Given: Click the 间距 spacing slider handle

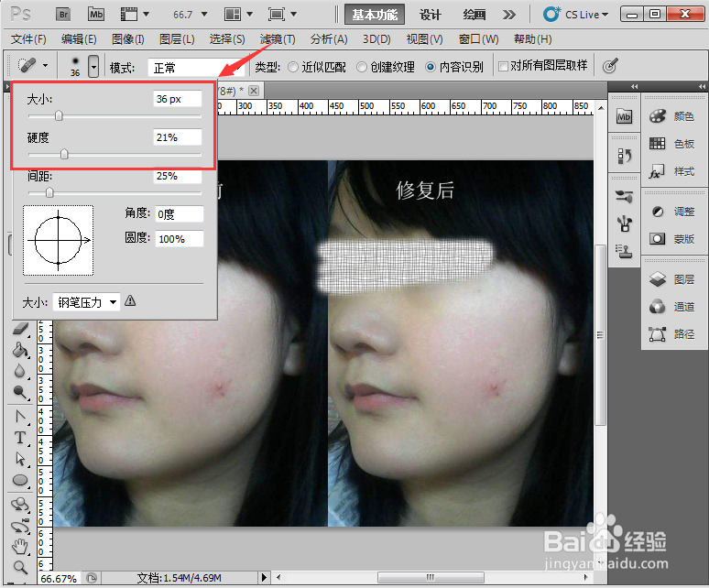Looking at the screenshot, I should click(x=49, y=193).
